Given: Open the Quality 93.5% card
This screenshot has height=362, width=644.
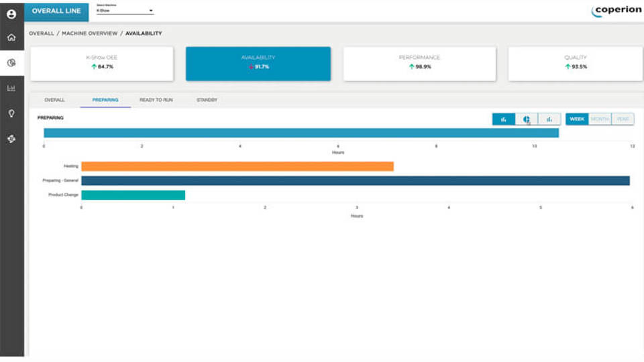Looking at the screenshot, I should [x=576, y=64].
